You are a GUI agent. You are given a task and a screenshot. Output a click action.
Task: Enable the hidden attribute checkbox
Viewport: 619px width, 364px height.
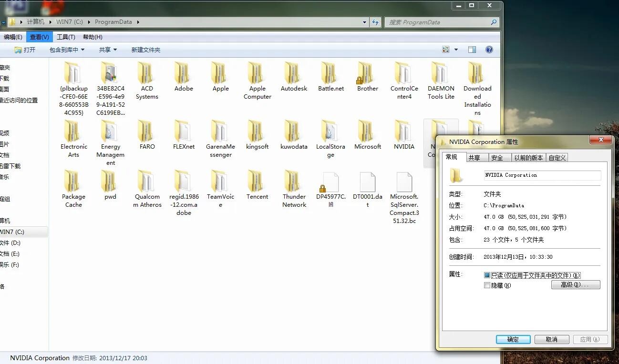(487, 285)
